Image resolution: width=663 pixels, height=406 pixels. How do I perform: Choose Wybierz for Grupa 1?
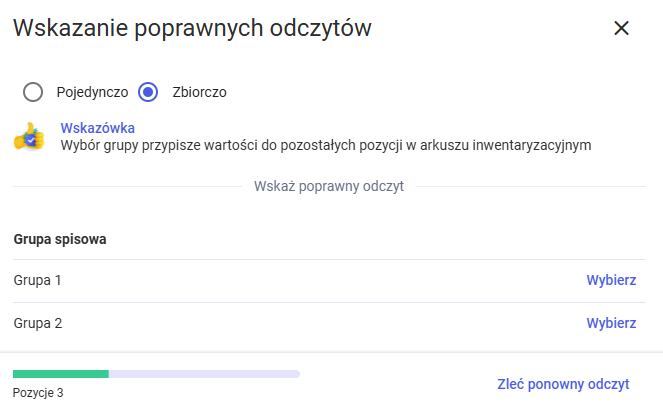point(611,280)
